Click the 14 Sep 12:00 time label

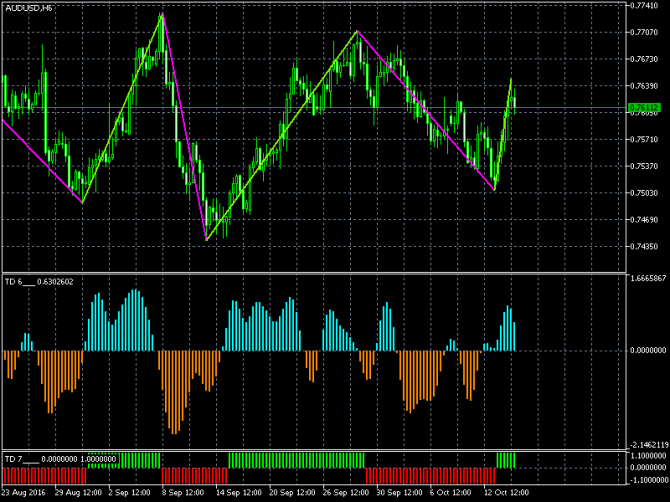pos(239,492)
